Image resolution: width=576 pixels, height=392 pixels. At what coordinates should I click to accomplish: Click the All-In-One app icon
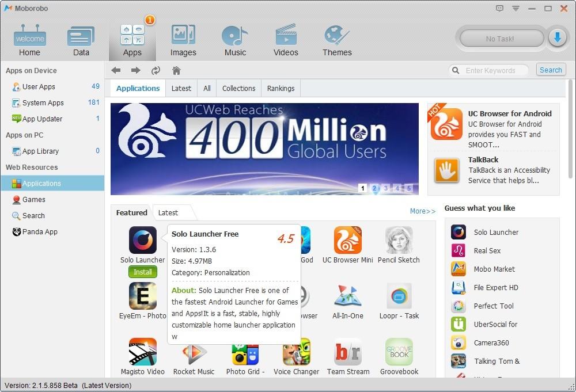pyautogui.click(x=347, y=296)
